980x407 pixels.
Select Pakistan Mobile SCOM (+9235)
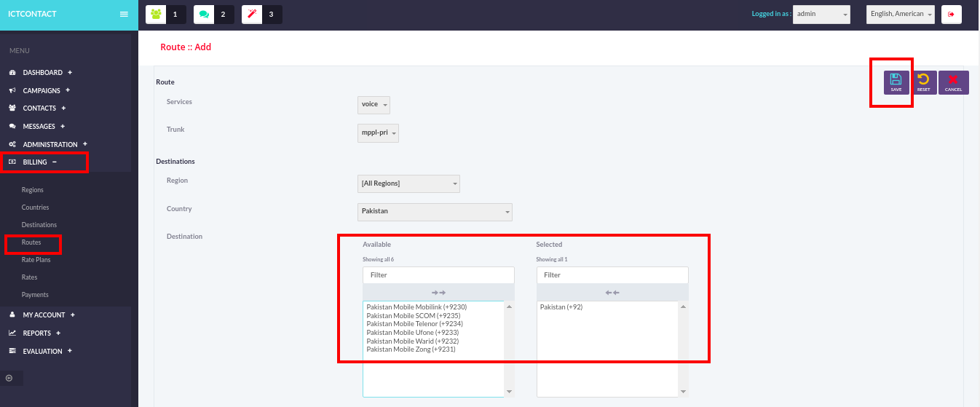pos(414,316)
